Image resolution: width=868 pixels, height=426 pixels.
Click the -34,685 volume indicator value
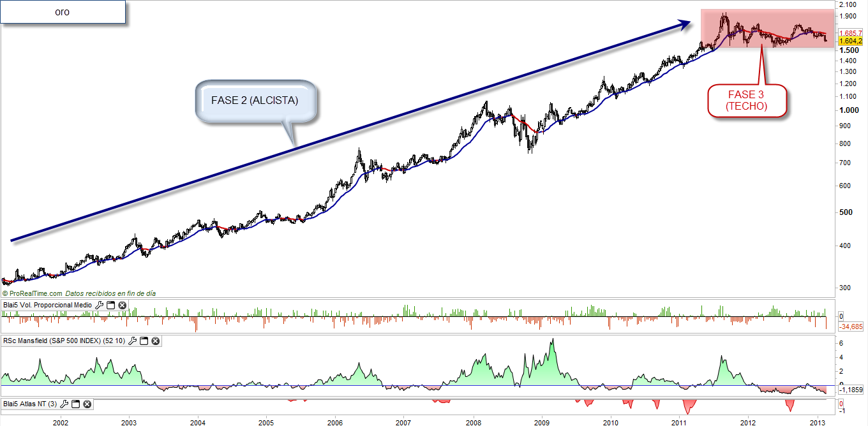pos(851,327)
